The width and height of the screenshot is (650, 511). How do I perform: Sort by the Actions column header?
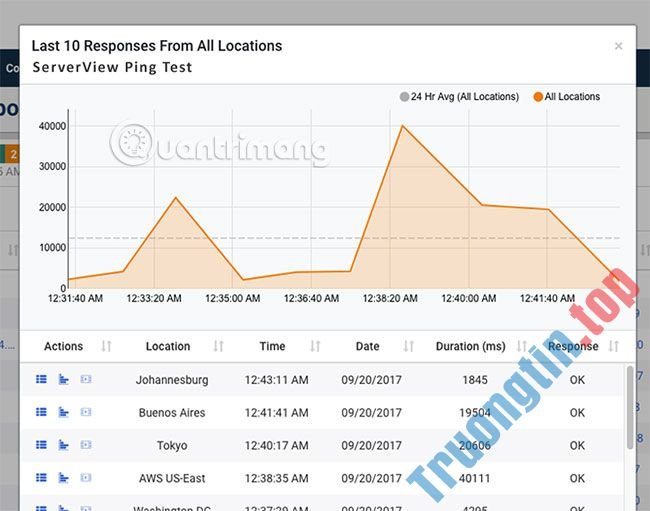64,346
